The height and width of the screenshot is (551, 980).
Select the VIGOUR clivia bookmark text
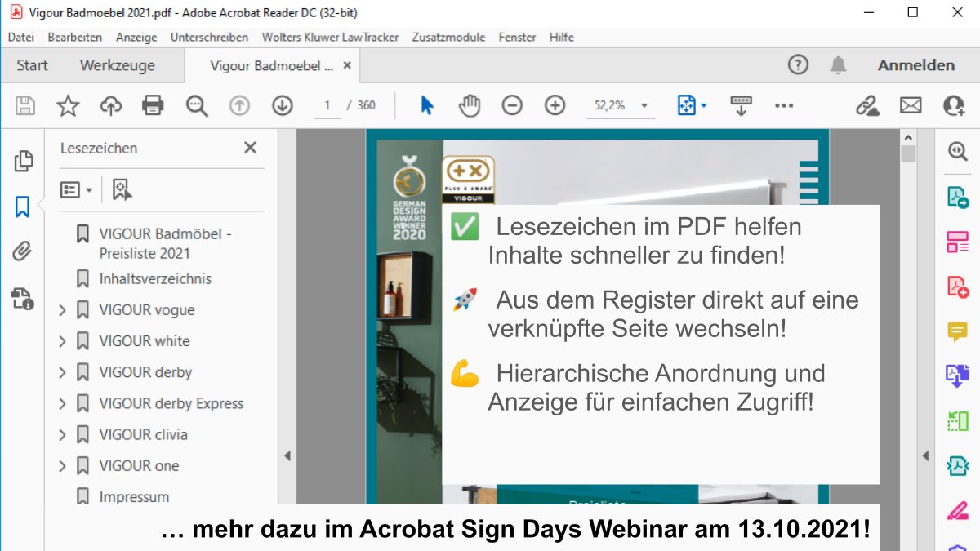[143, 434]
